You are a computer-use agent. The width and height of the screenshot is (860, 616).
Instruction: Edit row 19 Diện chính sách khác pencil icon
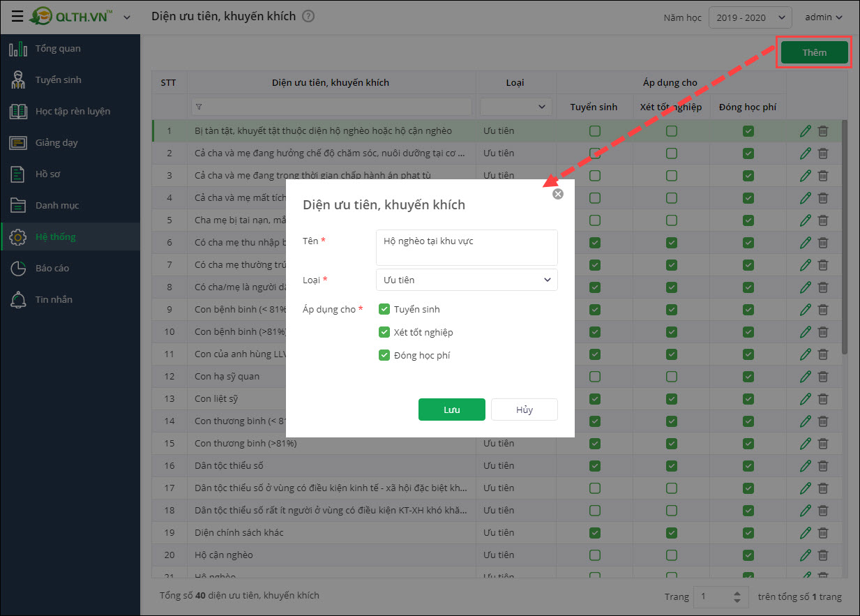point(806,532)
